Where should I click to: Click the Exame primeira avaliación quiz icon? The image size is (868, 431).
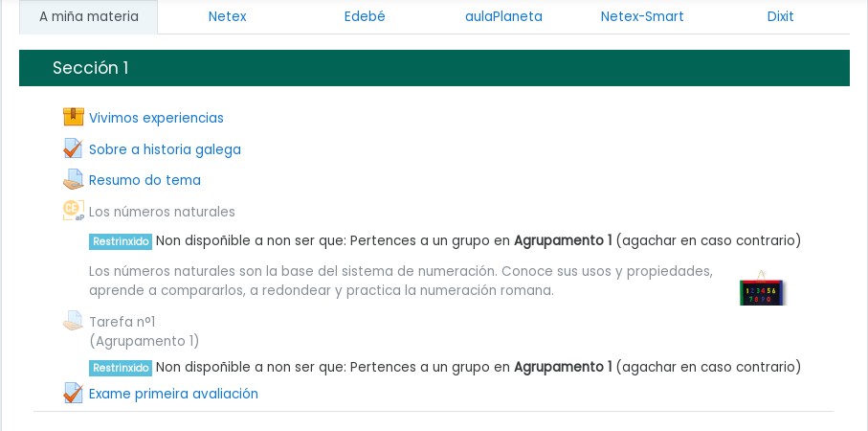click(x=73, y=394)
